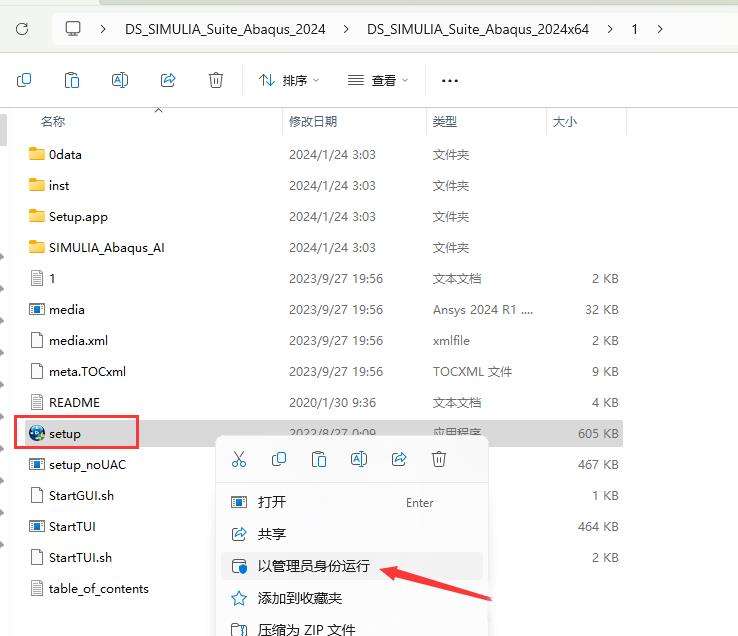The width and height of the screenshot is (738, 636).
Task: Click toolbar Share icon
Action: [168, 80]
